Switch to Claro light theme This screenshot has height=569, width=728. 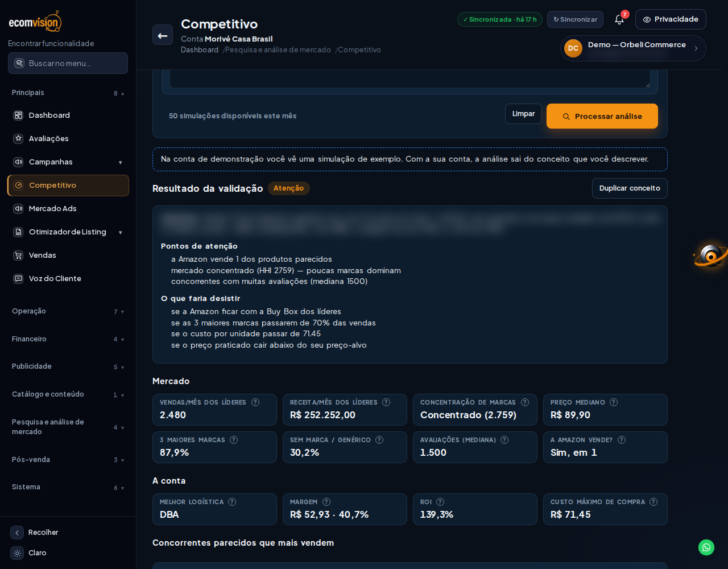point(30,553)
